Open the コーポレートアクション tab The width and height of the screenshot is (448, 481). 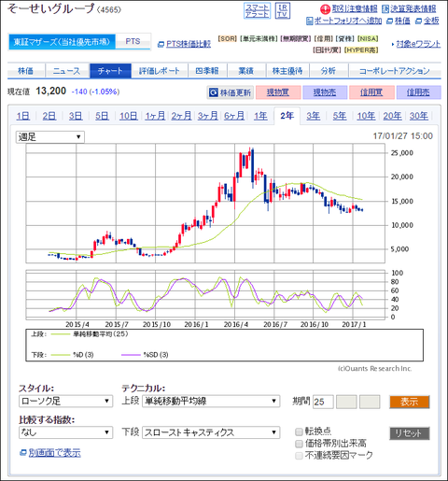(x=395, y=71)
